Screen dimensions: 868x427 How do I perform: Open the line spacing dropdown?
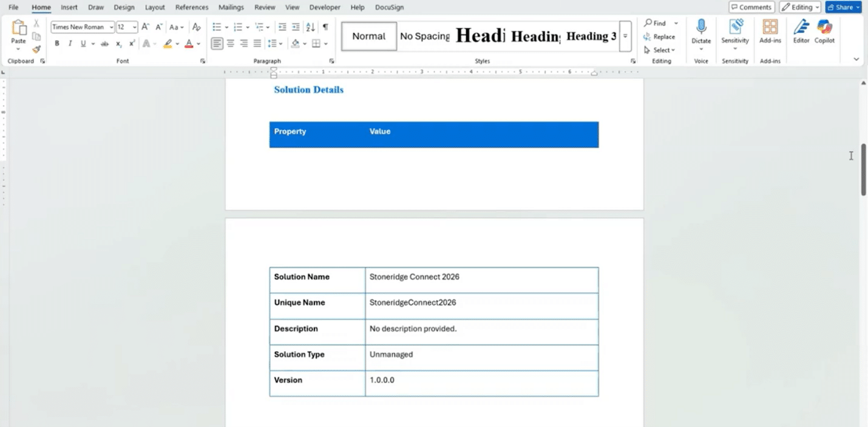click(275, 44)
